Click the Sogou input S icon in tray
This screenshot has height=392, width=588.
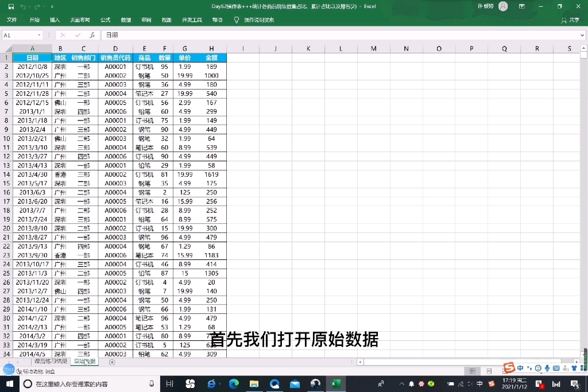pos(509,369)
